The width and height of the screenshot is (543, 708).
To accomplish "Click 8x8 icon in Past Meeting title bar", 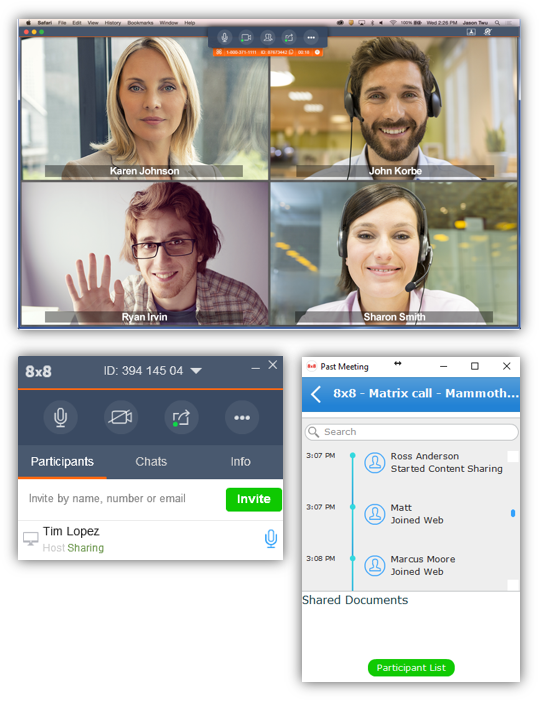I will [311, 367].
